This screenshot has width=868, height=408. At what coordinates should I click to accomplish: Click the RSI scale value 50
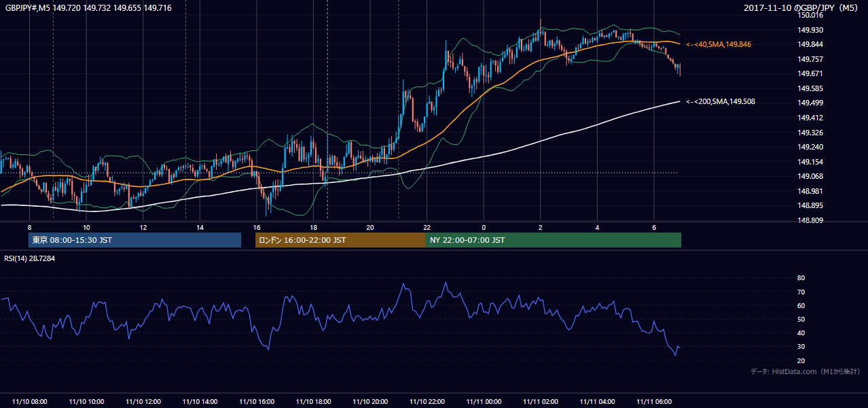[x=801, y=319]
